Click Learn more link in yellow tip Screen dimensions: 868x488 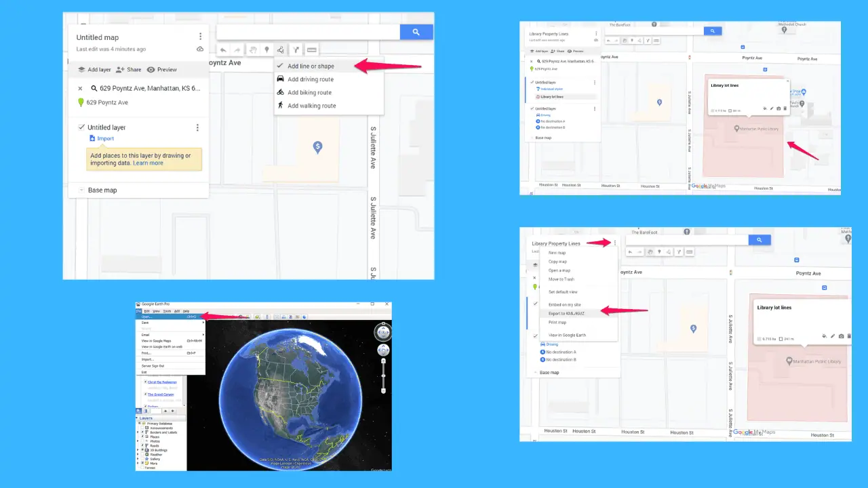[x=148, y=163]
